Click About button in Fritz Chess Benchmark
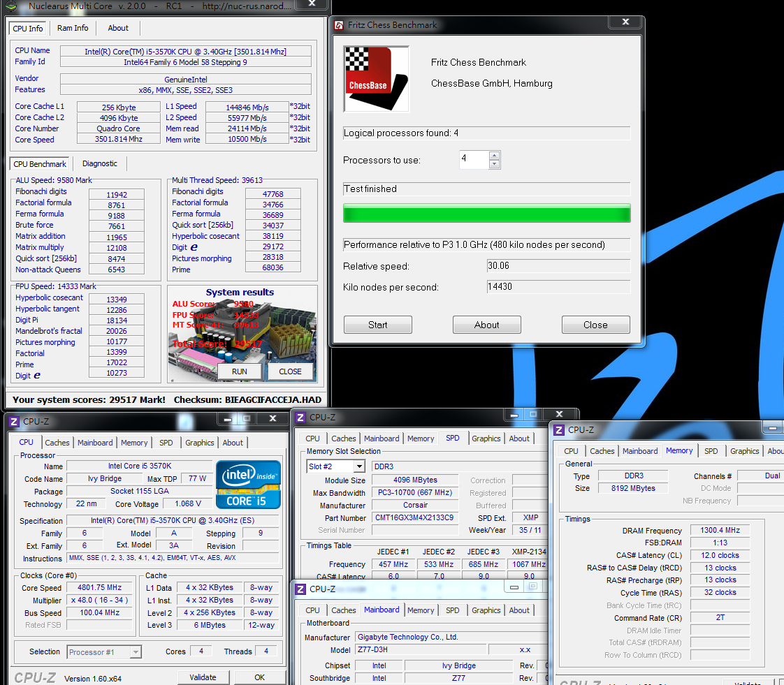Screen dimensions: 784x685 487,325
